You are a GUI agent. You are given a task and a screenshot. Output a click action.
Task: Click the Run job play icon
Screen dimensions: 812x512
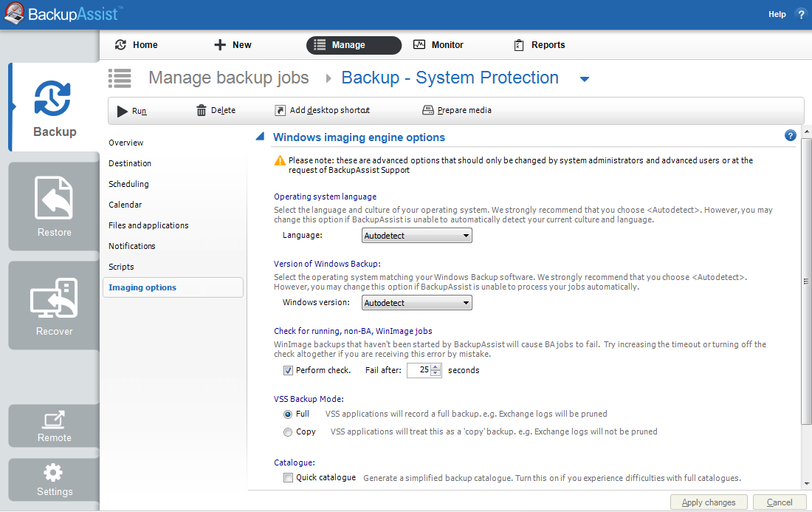pyautogui.click(x=123, y=111)
